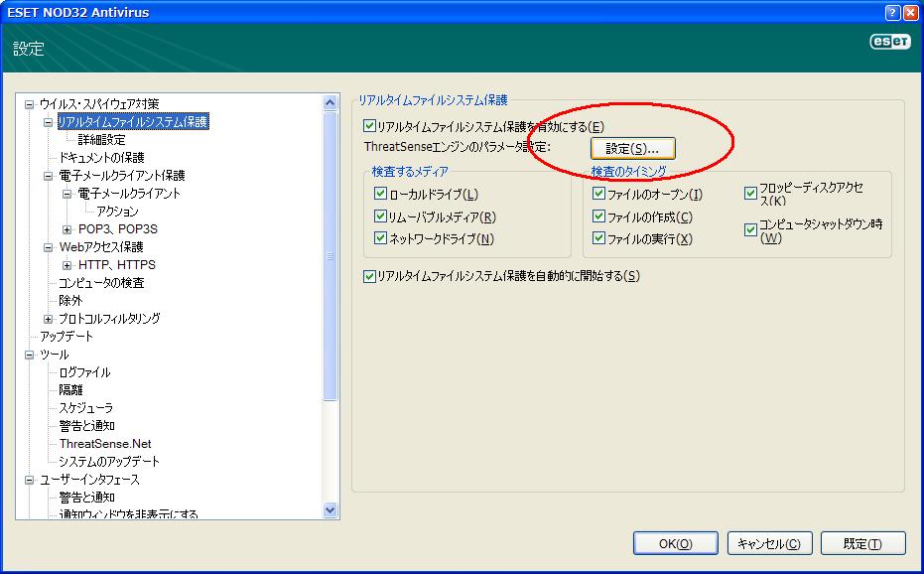
Task: Select ドキュメントの保護 tree item
Action: pos(101,158)
